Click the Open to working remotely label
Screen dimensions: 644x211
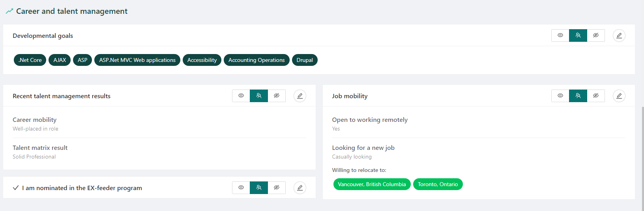click(x=370, y=120)
